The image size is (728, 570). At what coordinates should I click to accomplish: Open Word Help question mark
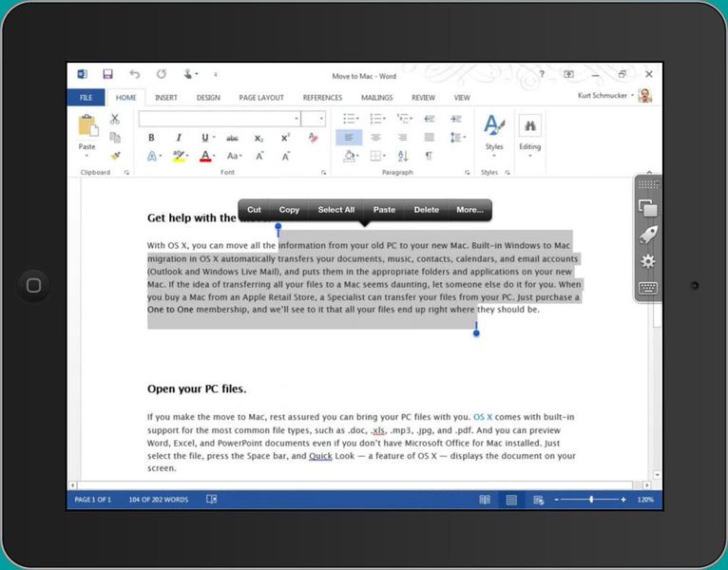point(542,74)
